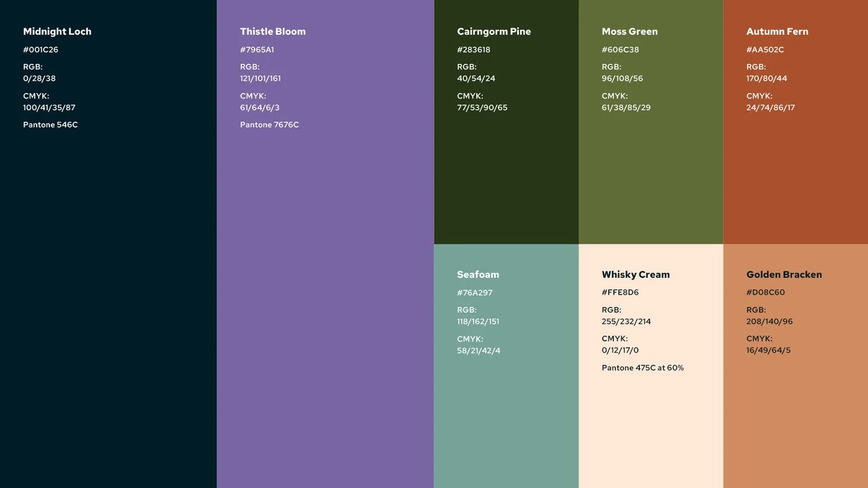868x488 pixels.
Task: Select the Seafoam color swatch
Action: (506, 422)
